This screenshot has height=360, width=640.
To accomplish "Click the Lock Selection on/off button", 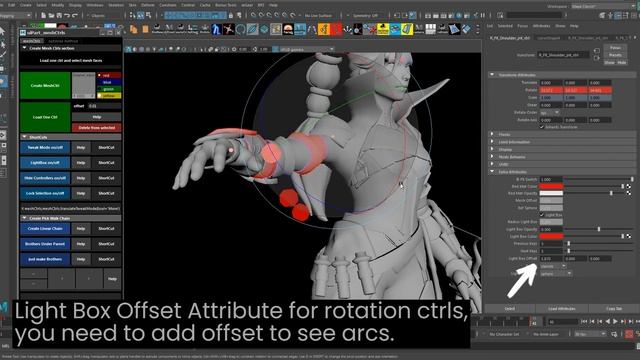I will 45,193.
